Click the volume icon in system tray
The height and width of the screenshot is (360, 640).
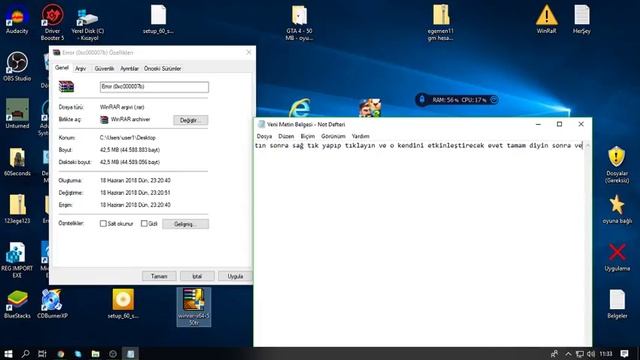pyautogui.click(x=591, y=353)
